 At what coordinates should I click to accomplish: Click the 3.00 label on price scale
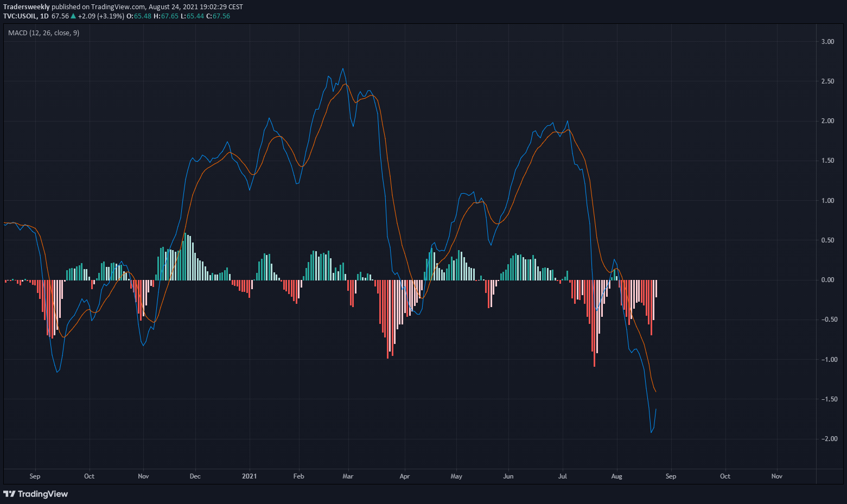(827, 42)
